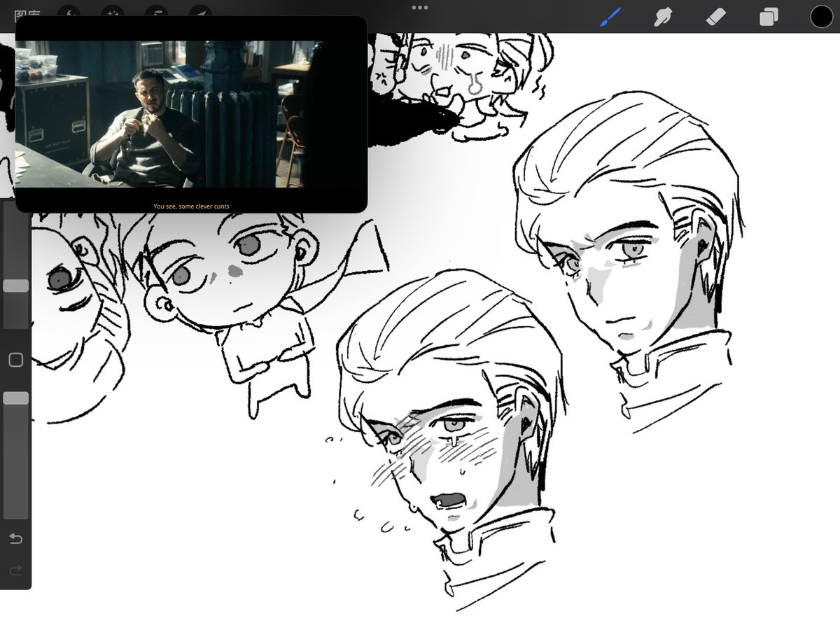
Task: Select the Eraser tool
Action: coord(716,16)
